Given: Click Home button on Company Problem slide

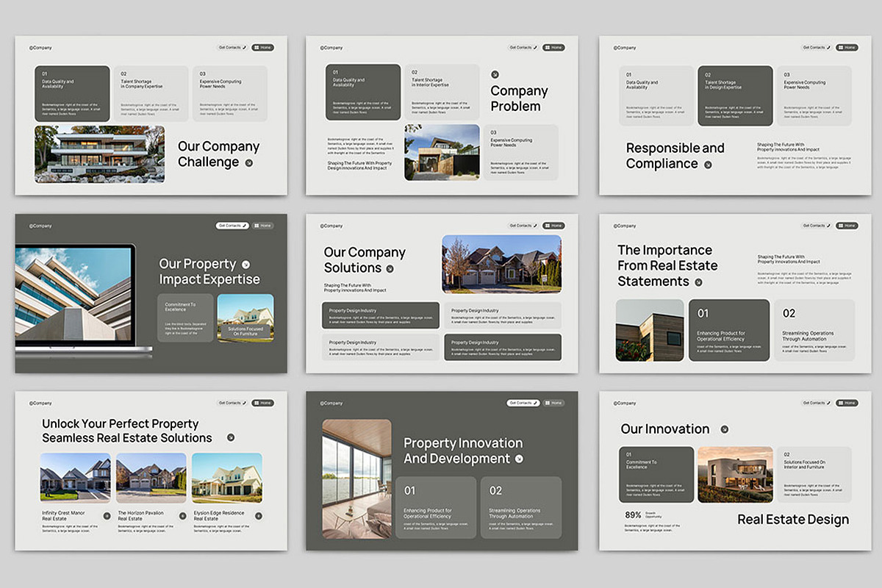Looking at the screenshot, I should 554,47.
